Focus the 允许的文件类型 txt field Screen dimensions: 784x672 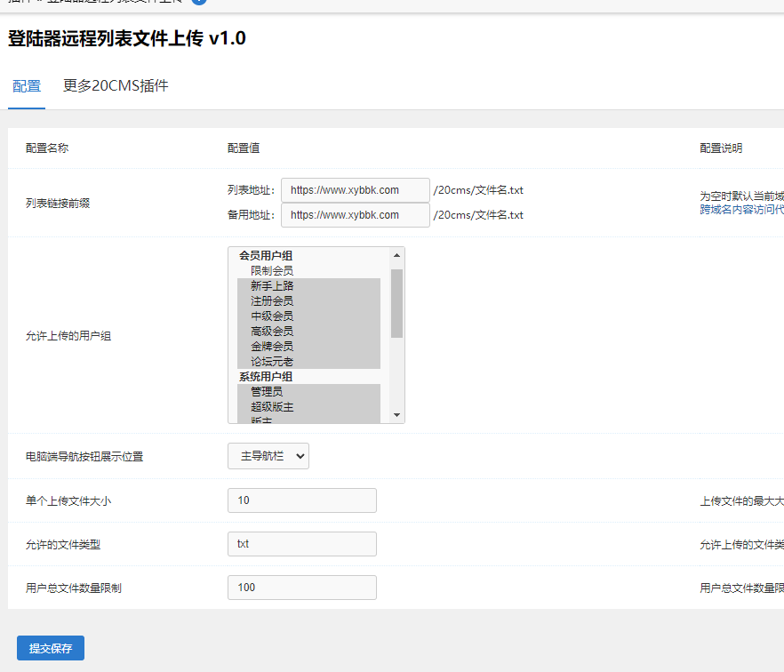(x=301, y=544)
